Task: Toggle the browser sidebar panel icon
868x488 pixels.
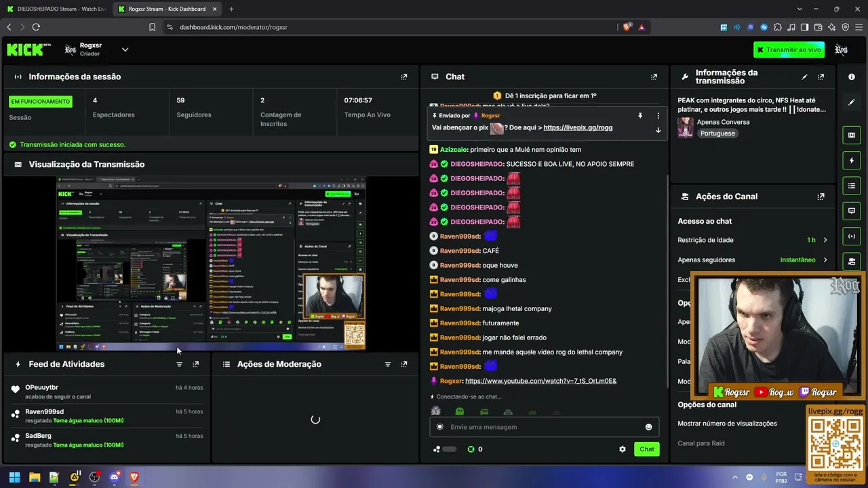Action: click(x=804, y=27)
